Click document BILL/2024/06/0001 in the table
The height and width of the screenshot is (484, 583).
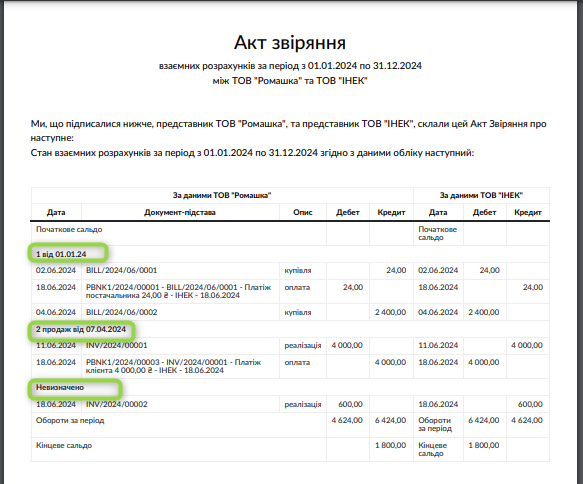[121, 270]
